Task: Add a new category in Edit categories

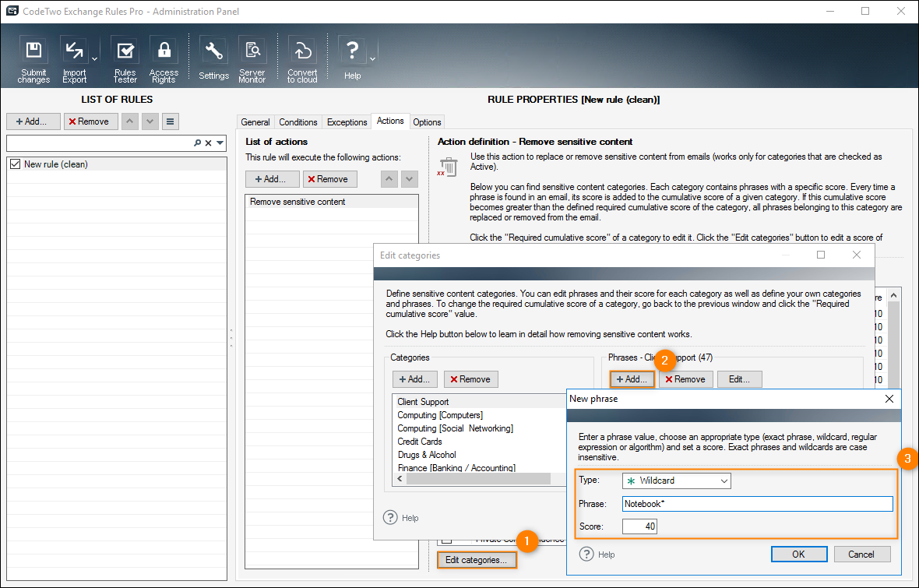Action: pyautogui.click(x=416, y=379)
